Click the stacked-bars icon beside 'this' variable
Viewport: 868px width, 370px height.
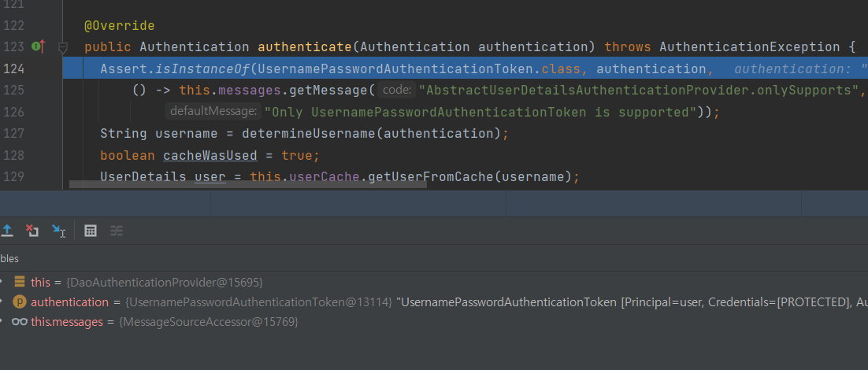tap(20, 282)
